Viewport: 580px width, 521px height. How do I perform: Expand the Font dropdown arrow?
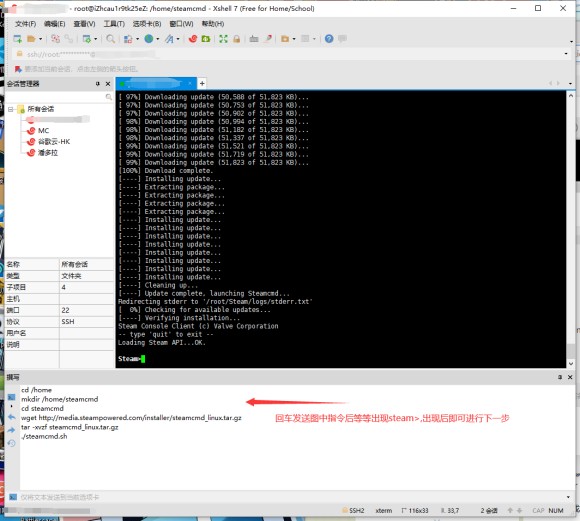click(178, 39)
